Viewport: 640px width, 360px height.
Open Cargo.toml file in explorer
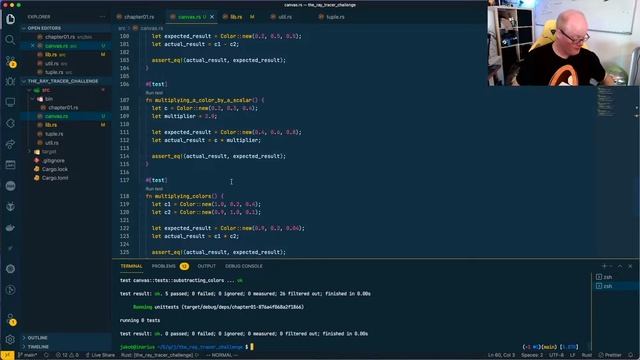[x=65, y=178]
